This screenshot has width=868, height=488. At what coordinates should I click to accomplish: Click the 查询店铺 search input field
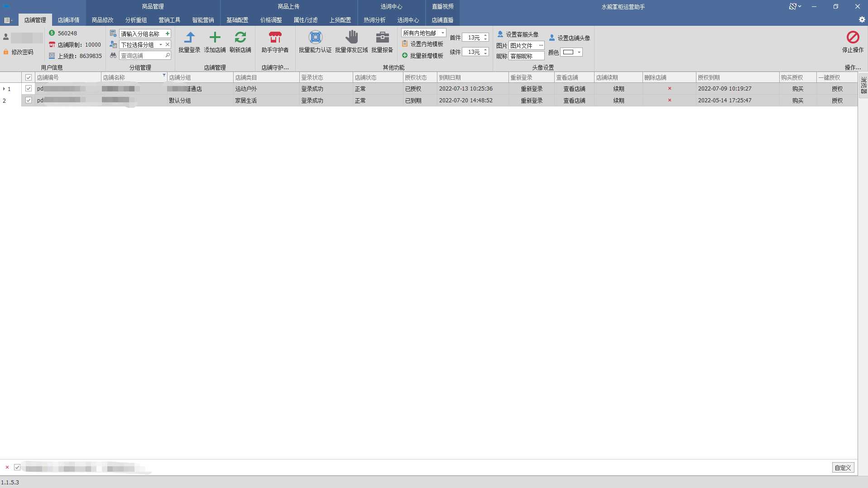pyautogui.click(x=142, y=56)
